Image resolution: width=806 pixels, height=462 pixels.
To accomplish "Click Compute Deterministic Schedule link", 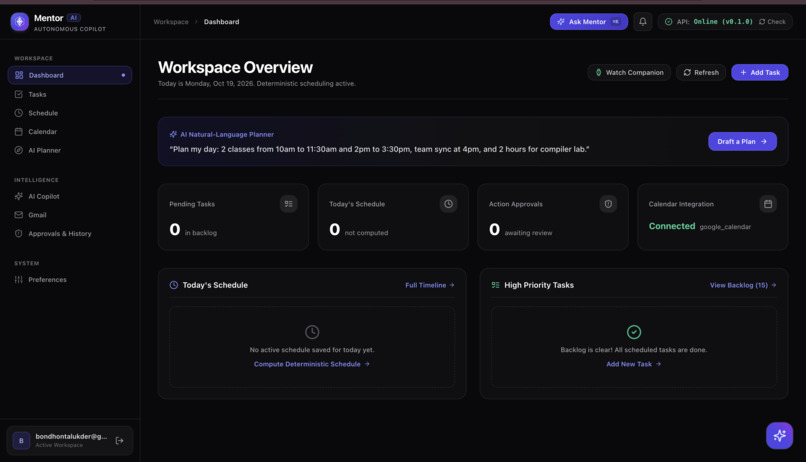I will click(x=312, y=364).
